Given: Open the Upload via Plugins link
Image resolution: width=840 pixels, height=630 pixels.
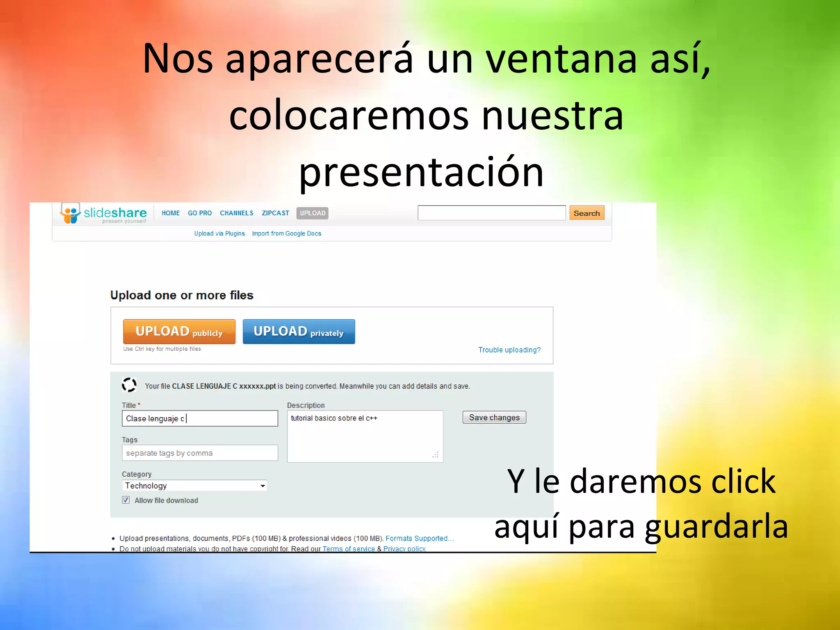Looking at the screenshot, I should click(219, 233).
